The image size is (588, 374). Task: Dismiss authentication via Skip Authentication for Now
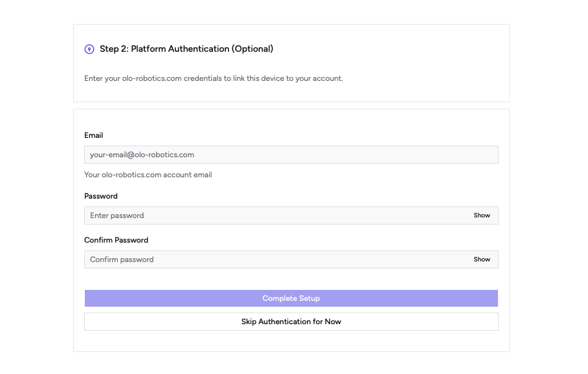291,321
